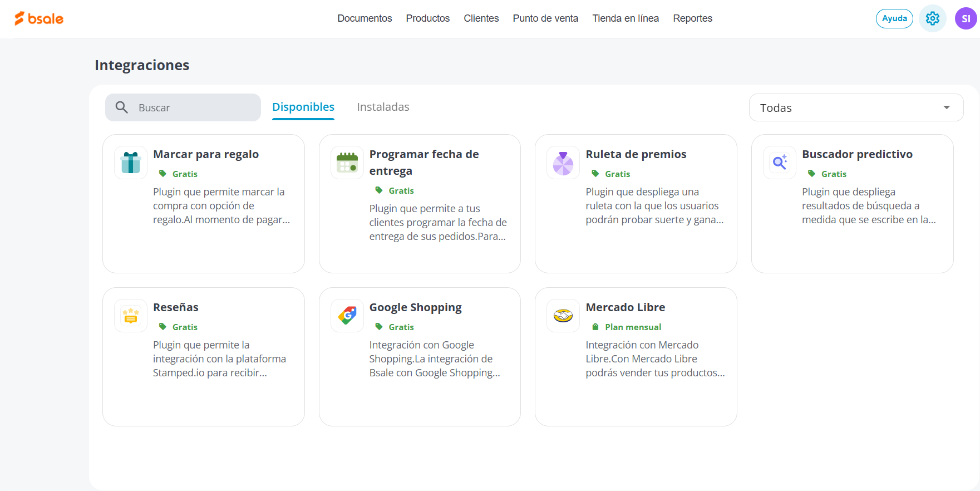The height and width of the screenshot is (491, 980).
Task: Click Gratis label under Google Shopping
Action: tap(401, 327)
